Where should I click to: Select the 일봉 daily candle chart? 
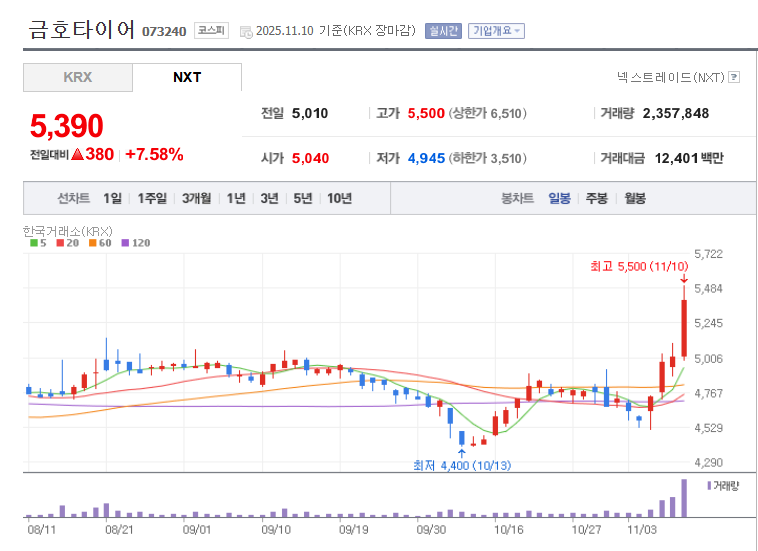(559, 198)
